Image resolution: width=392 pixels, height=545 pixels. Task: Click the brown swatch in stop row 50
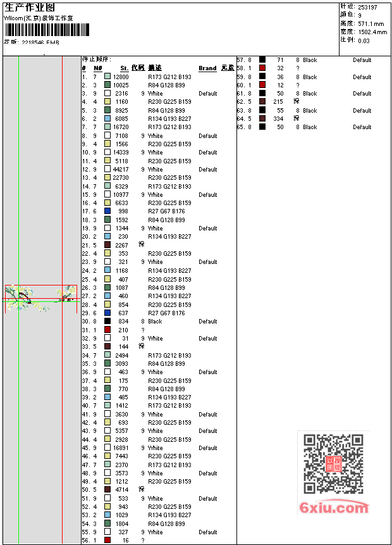click(x=107, y=489)
